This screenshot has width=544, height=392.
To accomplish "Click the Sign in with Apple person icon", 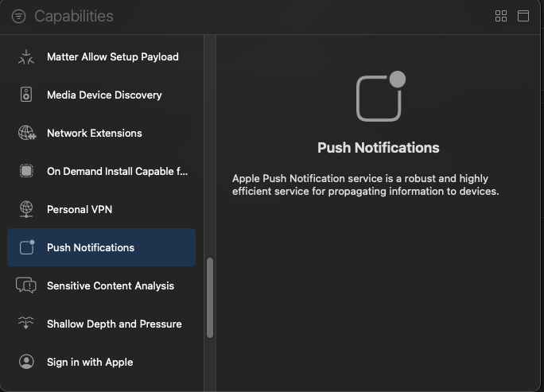I will coord(26,362).
